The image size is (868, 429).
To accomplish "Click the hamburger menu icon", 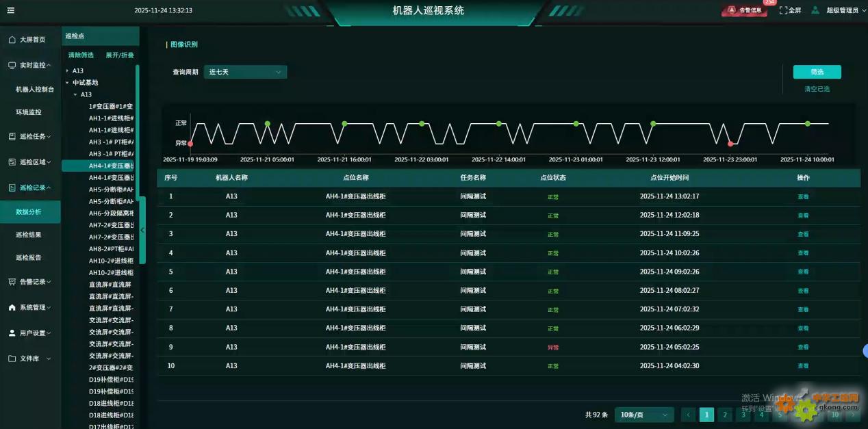I will click(x=10, y=10).
